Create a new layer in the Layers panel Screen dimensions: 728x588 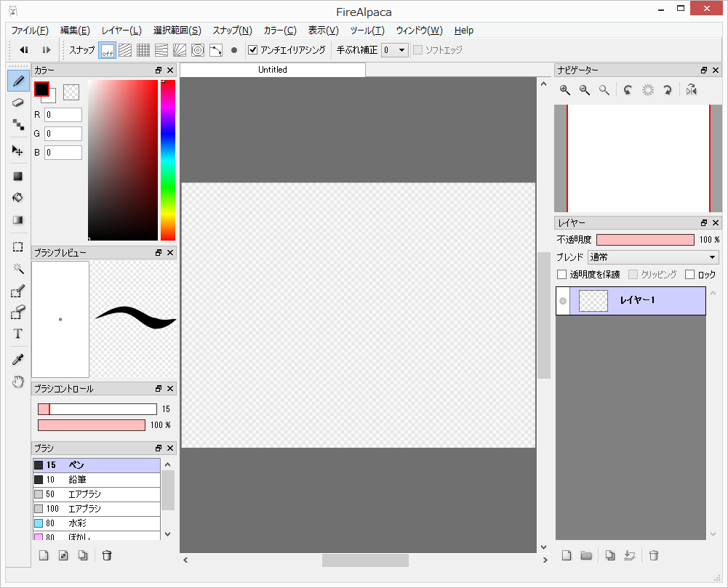pyautogui.click(x=567, y=555)
